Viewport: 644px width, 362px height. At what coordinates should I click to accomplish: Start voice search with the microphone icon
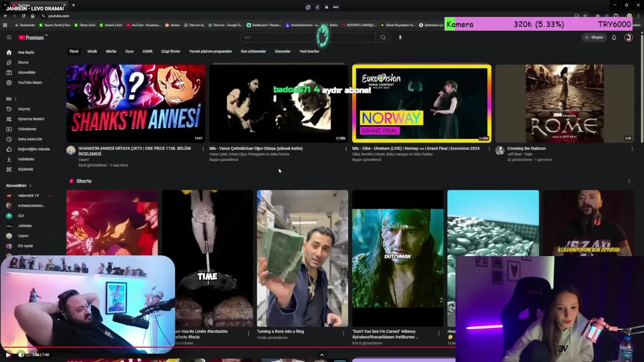click(400, 37)
